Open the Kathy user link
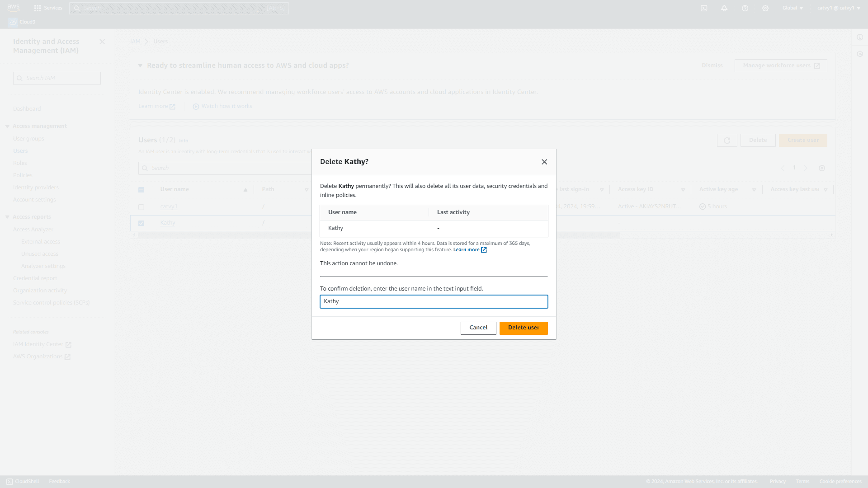The image size is (868, 488). pos(167,223)
